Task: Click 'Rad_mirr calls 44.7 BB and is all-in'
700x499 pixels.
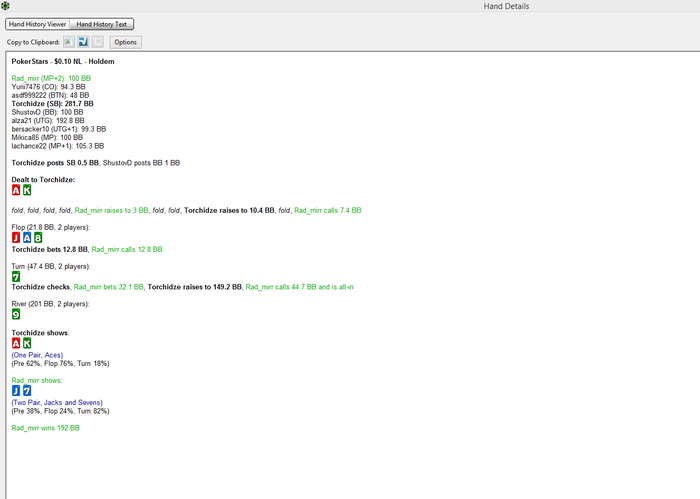Action: click(300, 287)
